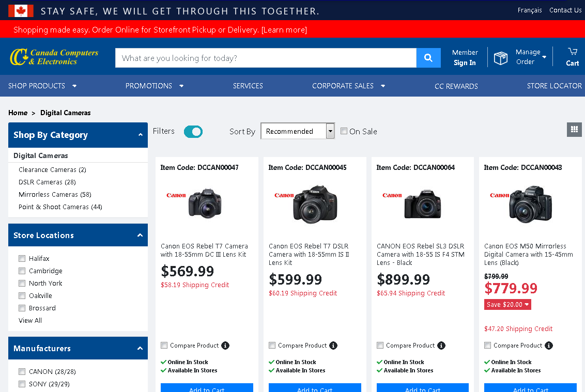This screenshot has height=392, width=585.
Task: Click info icon for DCCAN00045 Compare Product
Action: point(333,346)
